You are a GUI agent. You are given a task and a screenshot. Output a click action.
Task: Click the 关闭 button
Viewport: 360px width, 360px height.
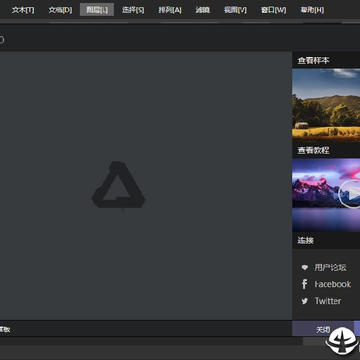tap(323, 329)
